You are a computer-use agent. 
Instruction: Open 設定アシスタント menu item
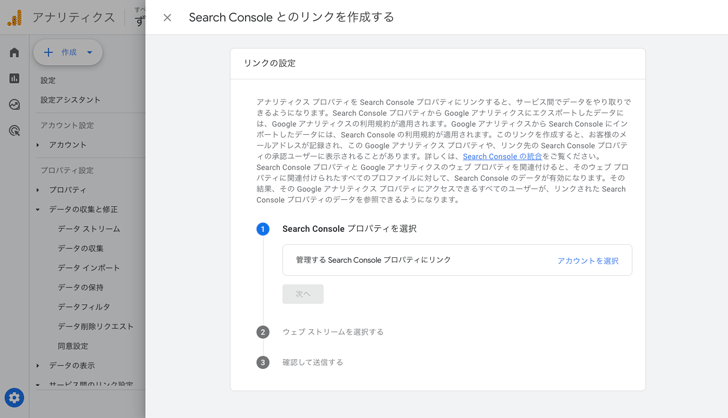tap(70, 100)
